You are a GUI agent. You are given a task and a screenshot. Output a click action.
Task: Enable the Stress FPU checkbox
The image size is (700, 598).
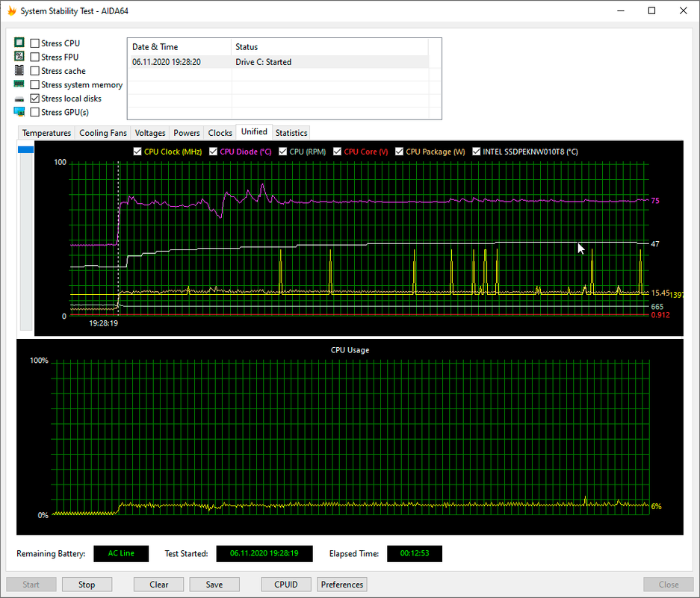[35, 57]
